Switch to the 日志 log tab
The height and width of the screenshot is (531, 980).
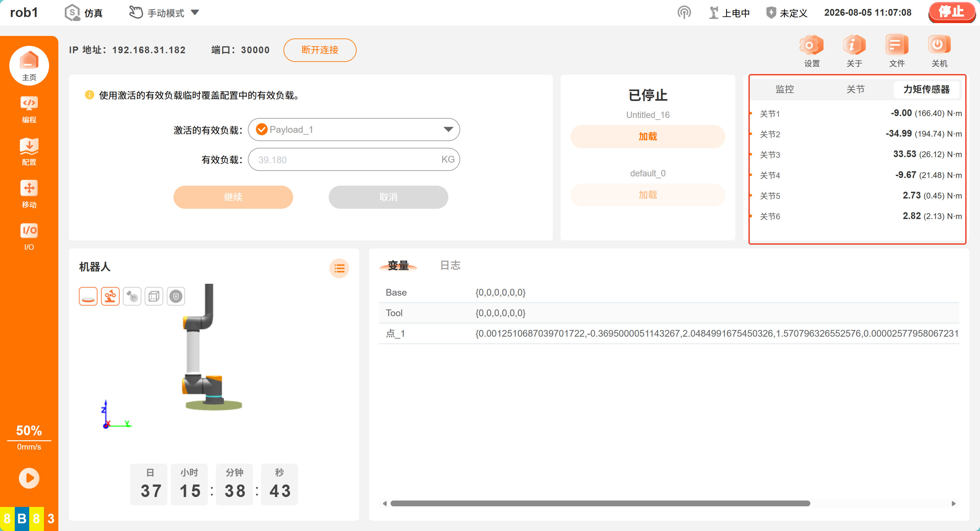[x=451, y=265]
